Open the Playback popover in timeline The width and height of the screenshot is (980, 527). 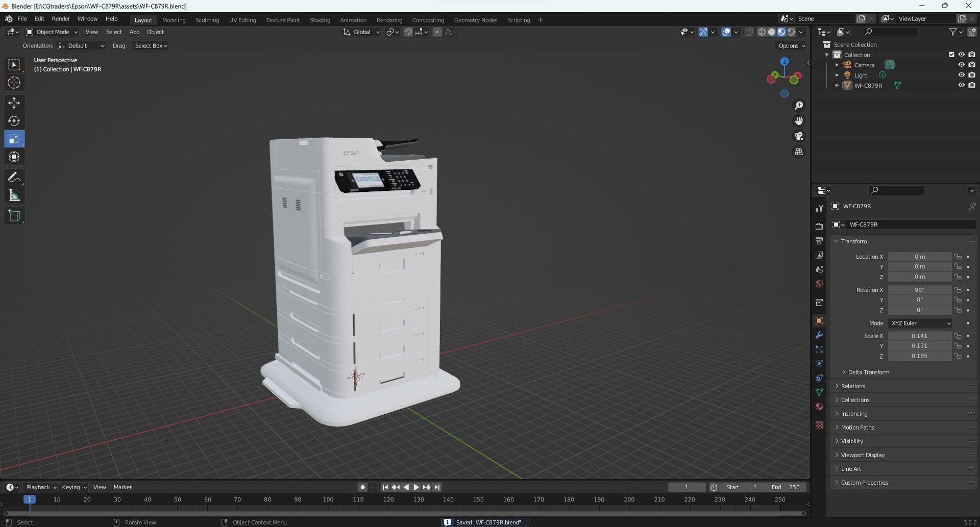coord(41,487)
